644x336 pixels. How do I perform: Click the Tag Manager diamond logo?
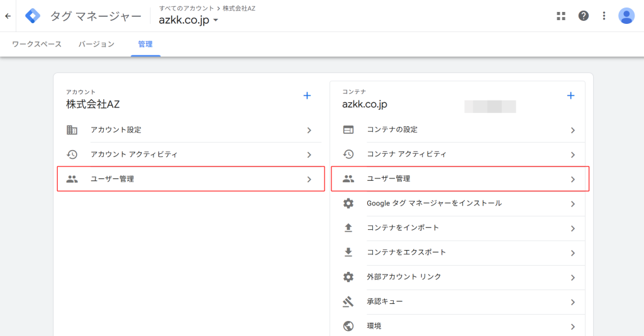pyautogui.click(x=33, y=16)
